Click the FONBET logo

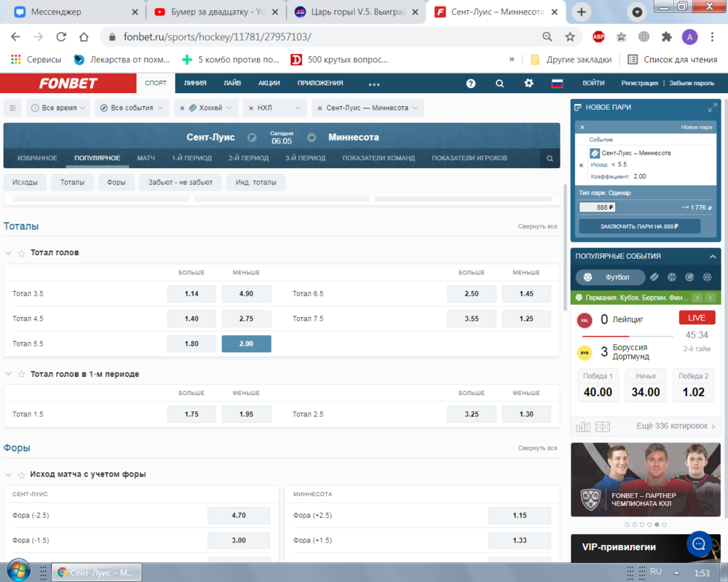68,83
